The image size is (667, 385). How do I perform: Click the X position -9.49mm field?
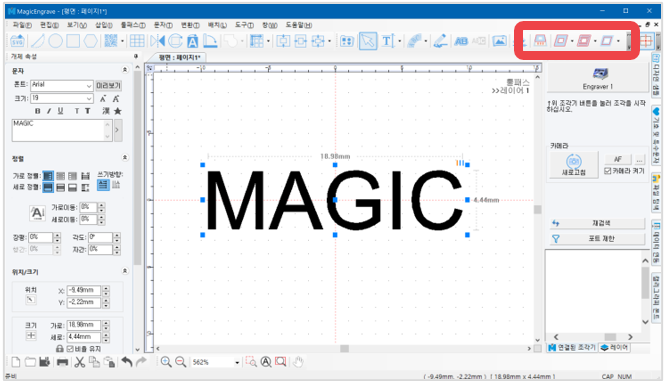pos(84,291)
